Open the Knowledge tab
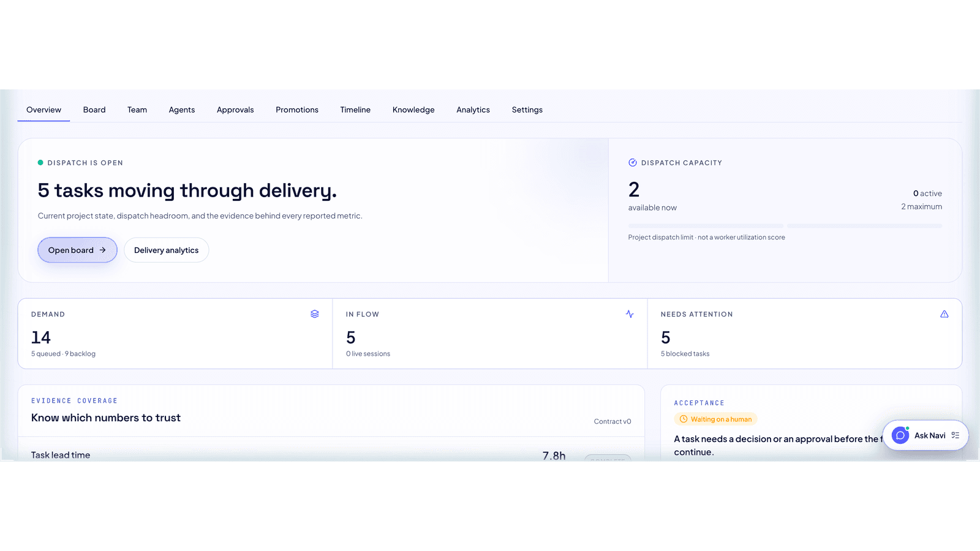 pos(413,110)
